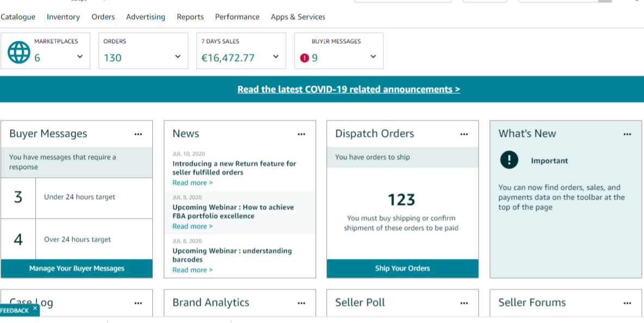Click the Feedback tab

click(x=15, y=310)
